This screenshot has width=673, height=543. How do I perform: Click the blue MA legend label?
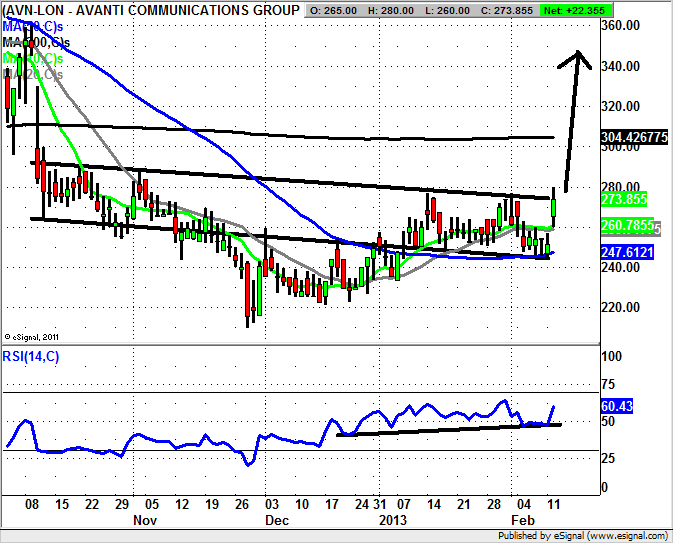point(33,27)
